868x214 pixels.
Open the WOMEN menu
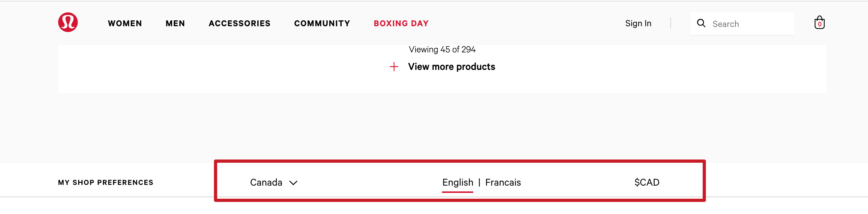[x=125, y=23]
